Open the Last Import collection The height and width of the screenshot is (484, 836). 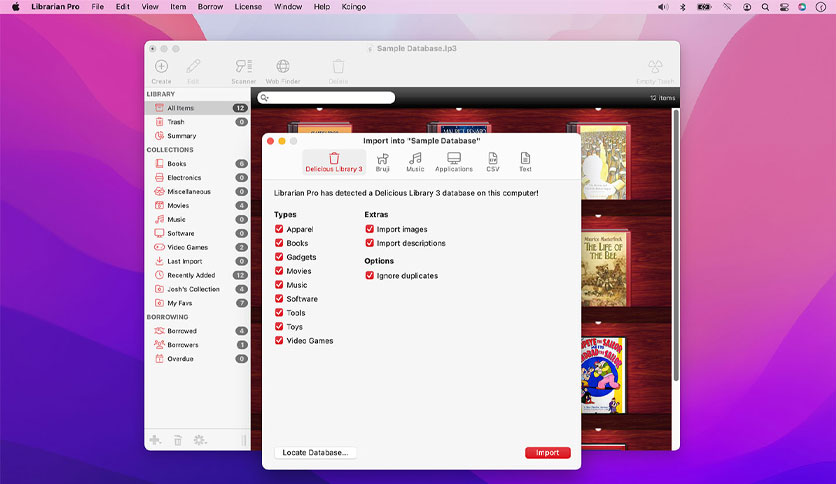(x=198, y=261)
